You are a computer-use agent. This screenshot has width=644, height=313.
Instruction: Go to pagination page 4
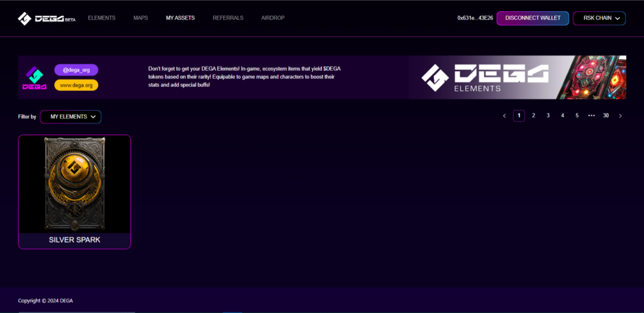[563, 116]
